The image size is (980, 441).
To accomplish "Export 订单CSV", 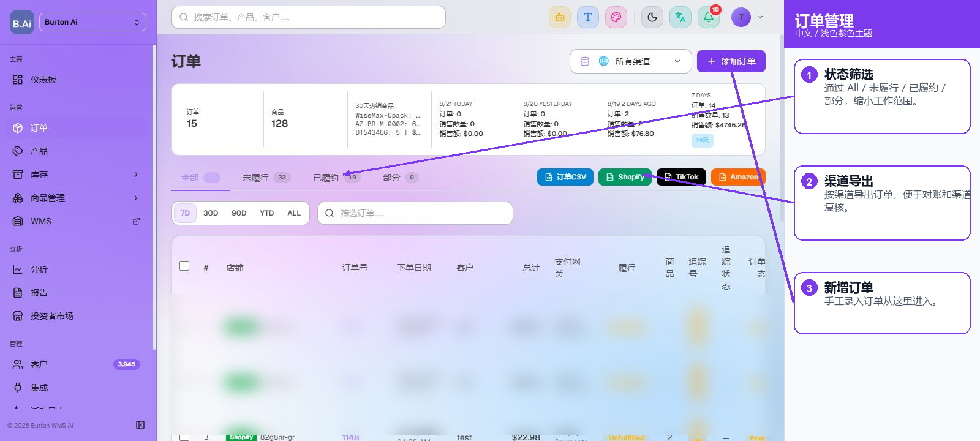I will click(x=565, y=177).
